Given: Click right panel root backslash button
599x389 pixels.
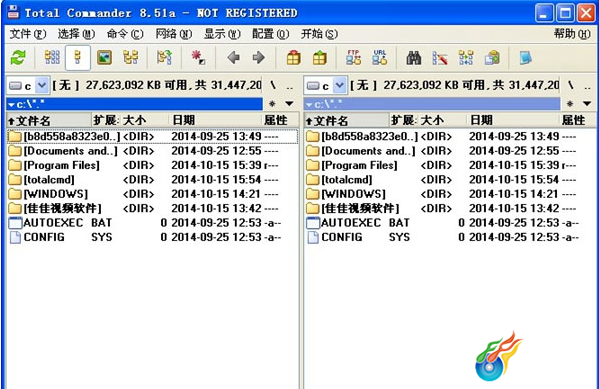Looking at the screenshot, I should (570, 85).
